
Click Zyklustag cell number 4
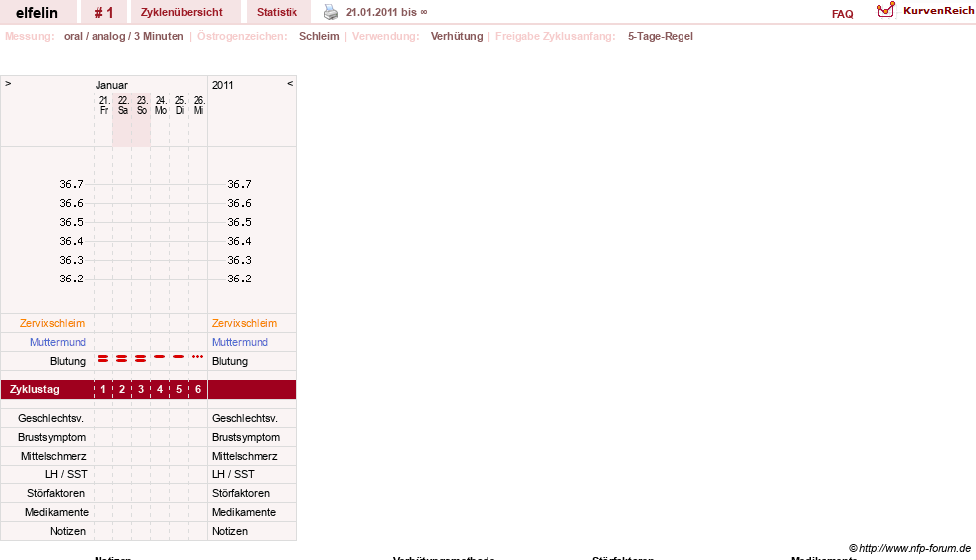[160, 390]
